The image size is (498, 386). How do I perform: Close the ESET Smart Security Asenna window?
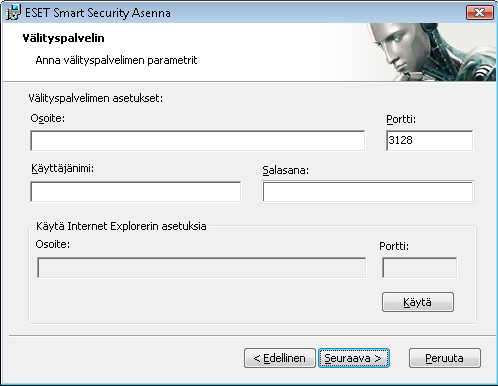click(x=480, y=12)
